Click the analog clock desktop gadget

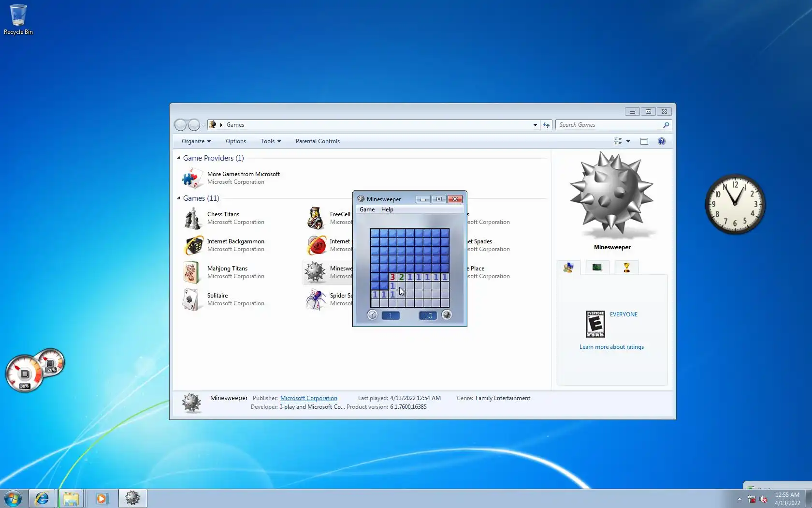735,204
